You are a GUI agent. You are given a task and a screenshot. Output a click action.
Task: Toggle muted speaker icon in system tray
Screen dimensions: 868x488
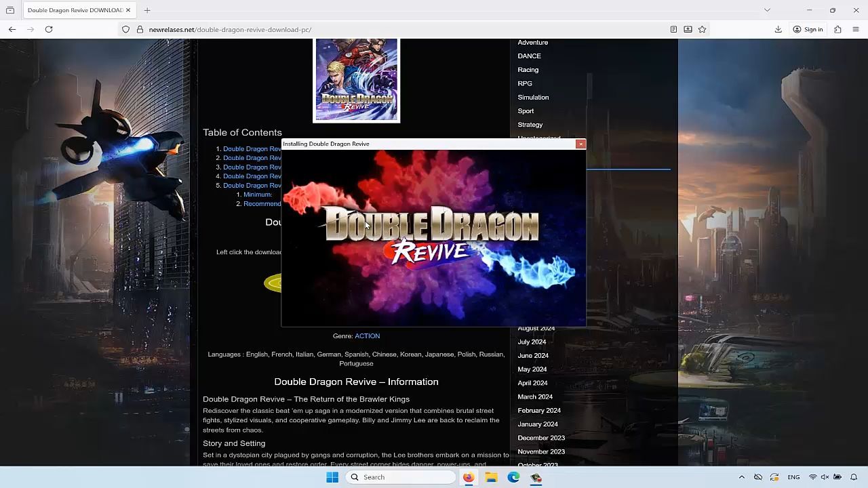point(825,477)
